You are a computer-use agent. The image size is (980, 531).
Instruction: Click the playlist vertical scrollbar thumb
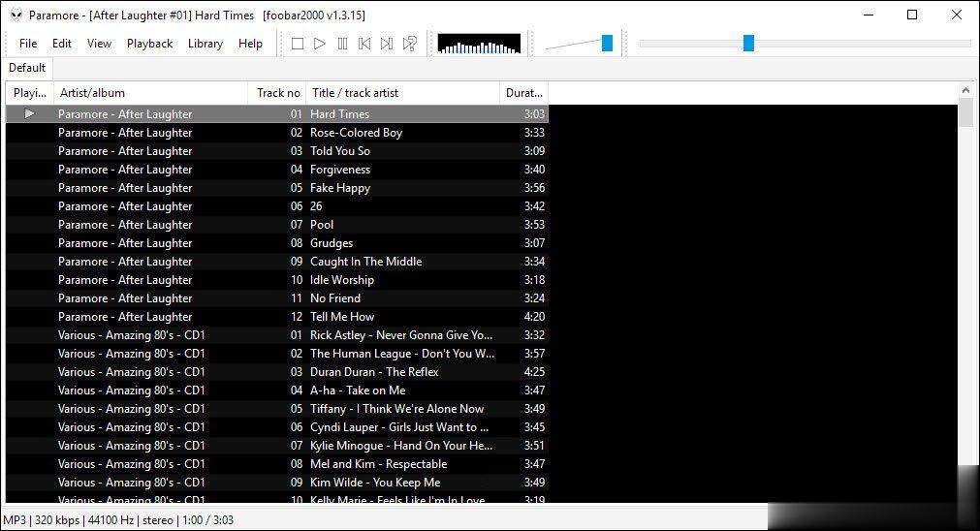(x=965, y=113)
